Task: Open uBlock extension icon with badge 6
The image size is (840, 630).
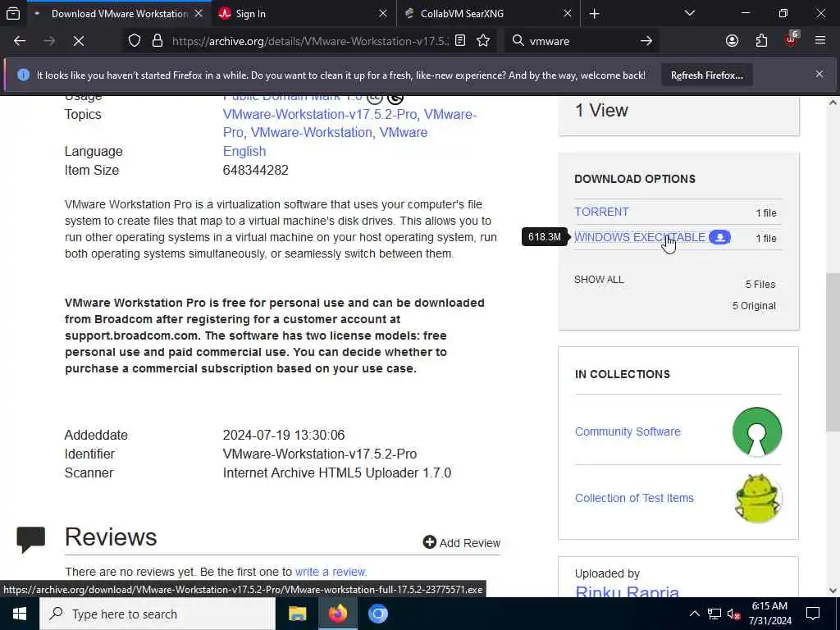Action: (792, 39)
